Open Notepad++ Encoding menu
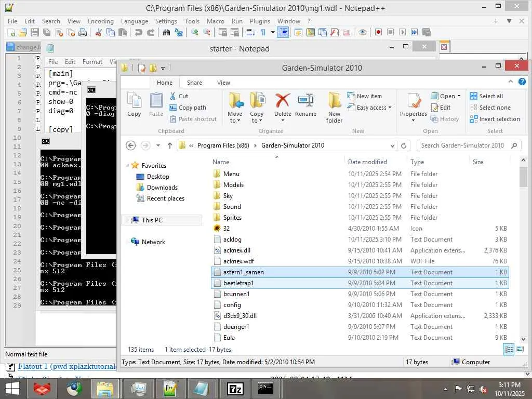The image size is (532, 399). (100, 21)
